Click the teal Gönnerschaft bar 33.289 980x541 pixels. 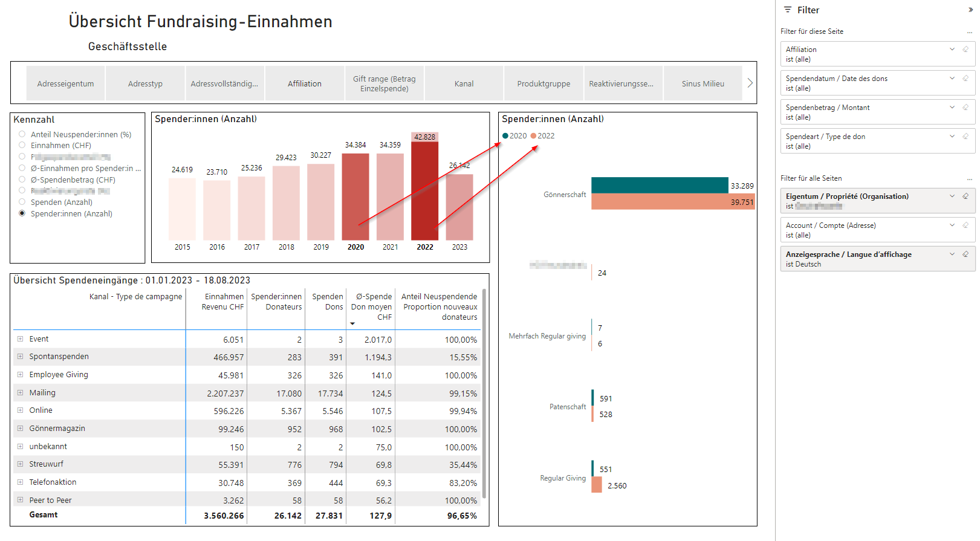[660, 185]
